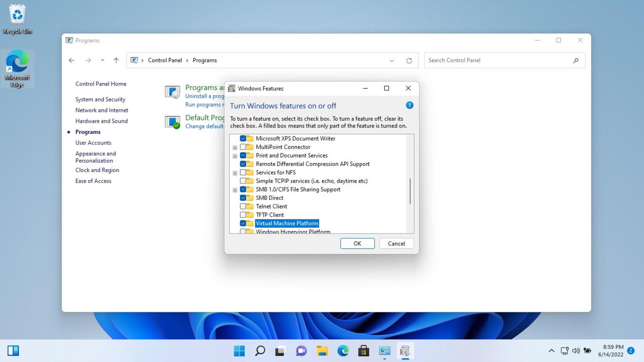644x362 pixels.
Task: Open the Windows Start menu
Action: [239, 351]
